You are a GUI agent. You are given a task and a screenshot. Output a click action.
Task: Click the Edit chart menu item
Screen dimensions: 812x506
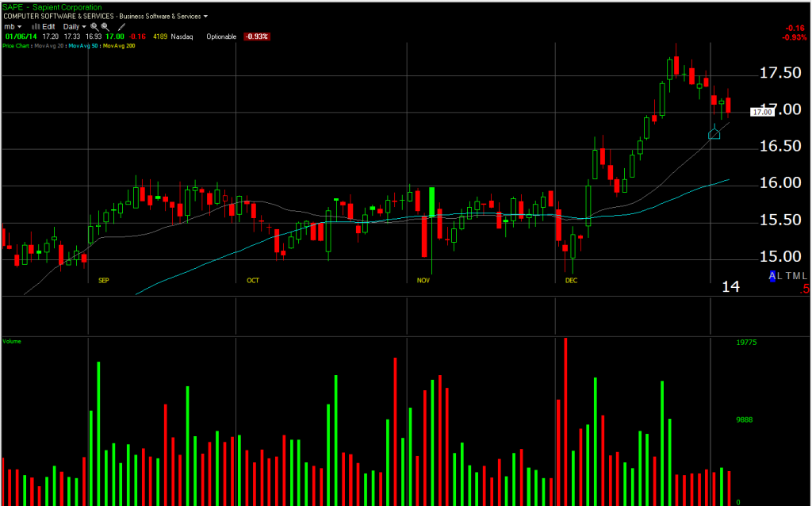48,26
